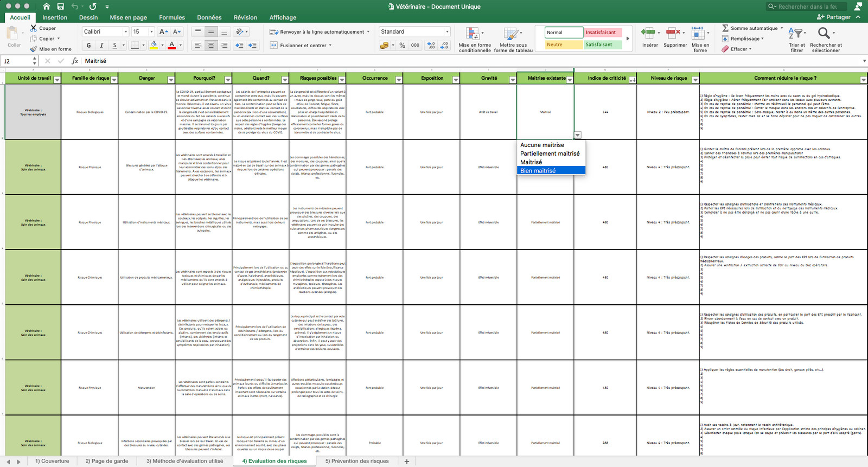Open the Gravité column filter arrow

(x=513, y=80)
